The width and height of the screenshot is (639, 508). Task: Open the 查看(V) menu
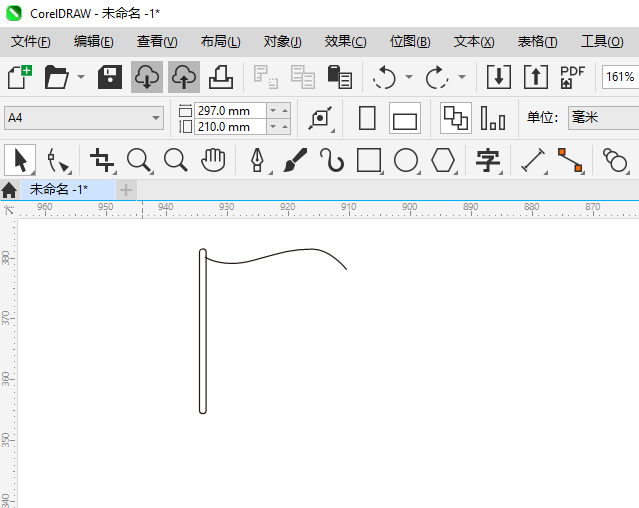(x=157, y=42)
